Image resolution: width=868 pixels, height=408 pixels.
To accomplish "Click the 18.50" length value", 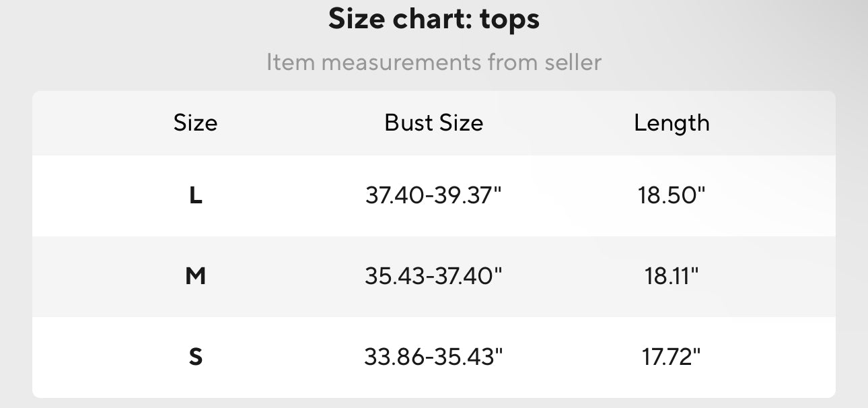I will point(672,196).
